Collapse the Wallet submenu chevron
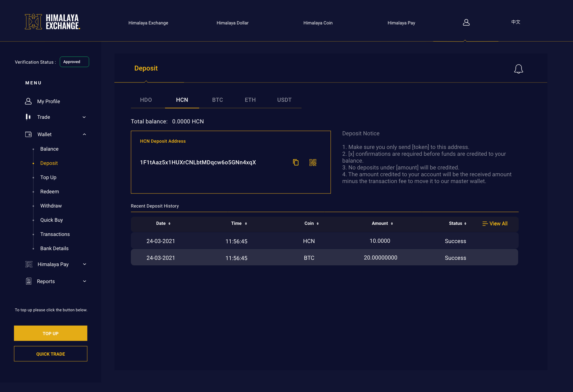 pyautogui.click(x=84, y=134)
